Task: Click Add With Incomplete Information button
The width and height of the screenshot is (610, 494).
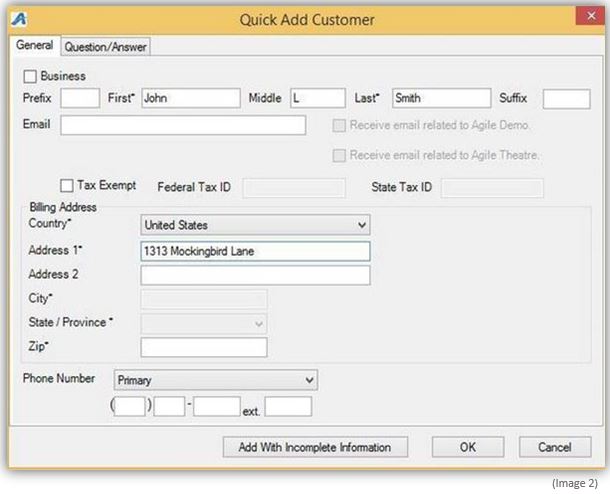Action: [315, 447]
